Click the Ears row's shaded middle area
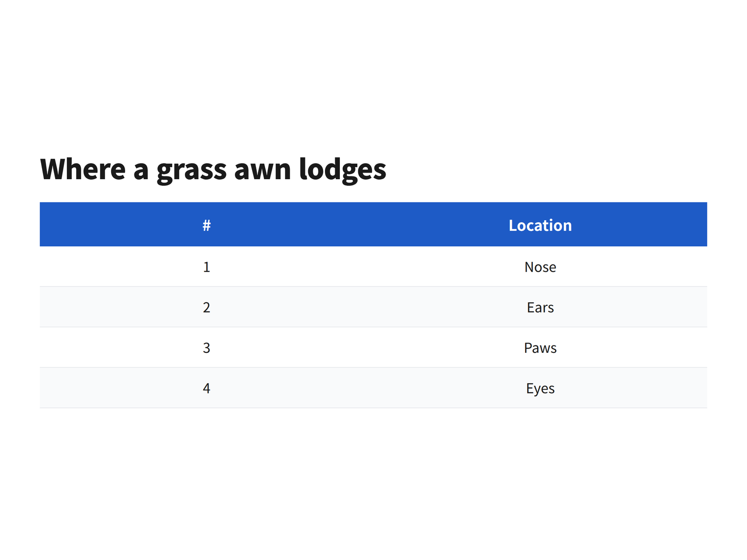747x560 pixels. pyautogui.click(x=373, y=308)
